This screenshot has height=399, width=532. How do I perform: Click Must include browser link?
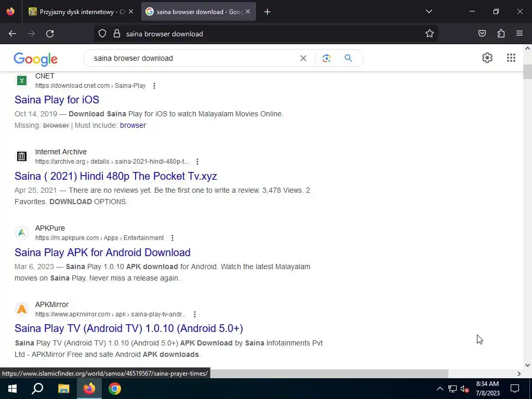click(133, 126)
